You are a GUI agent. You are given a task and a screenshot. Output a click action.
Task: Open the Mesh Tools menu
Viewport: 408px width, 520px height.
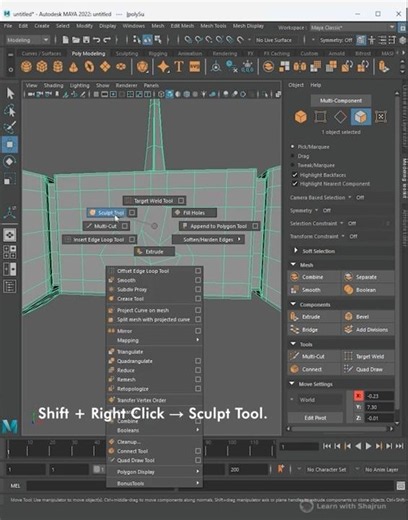tap(213, 26)
